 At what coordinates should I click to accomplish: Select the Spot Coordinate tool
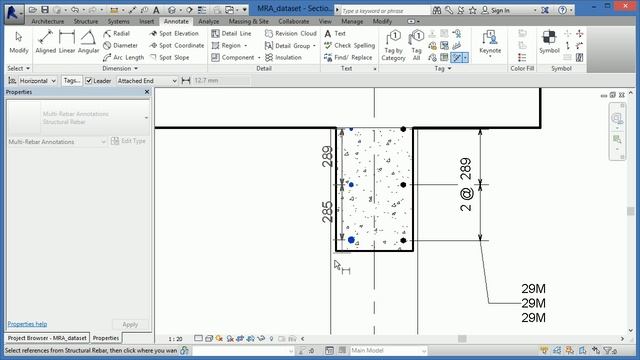tap(177, 45)
